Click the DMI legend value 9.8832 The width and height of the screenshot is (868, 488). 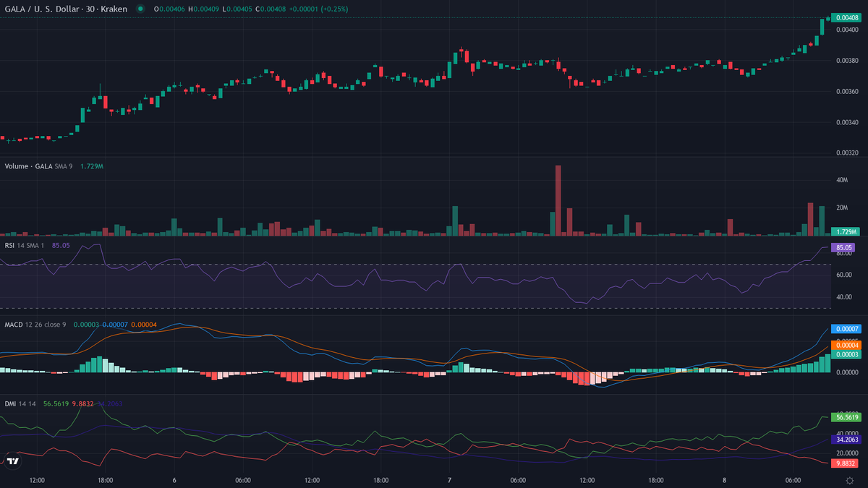coord(83,403)
